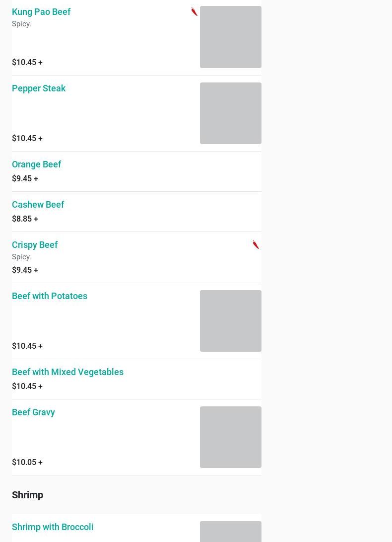
Task: Select Shrimp with Broccoli item
Action: [x=53, y=527]
